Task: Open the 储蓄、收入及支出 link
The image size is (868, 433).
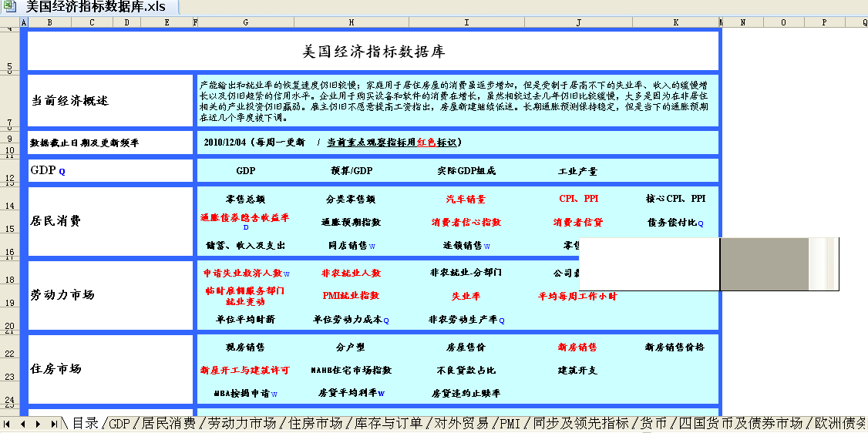Action: 245,246
